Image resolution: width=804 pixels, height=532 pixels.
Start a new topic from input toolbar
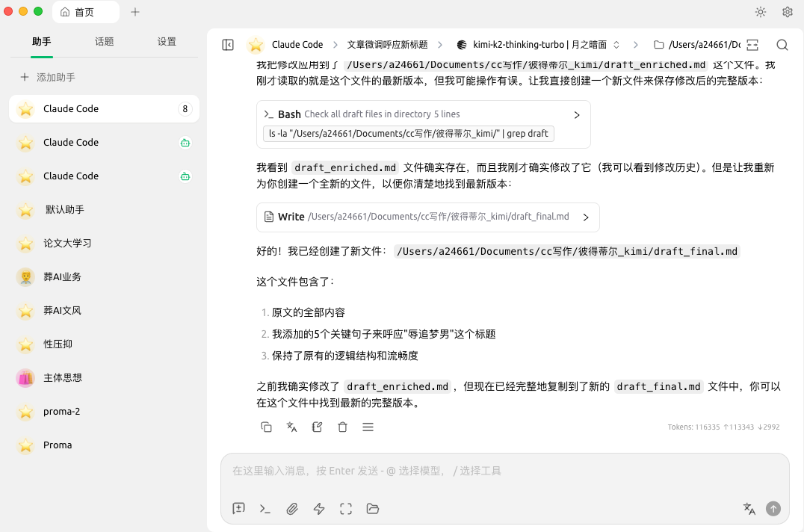(238, 509)
